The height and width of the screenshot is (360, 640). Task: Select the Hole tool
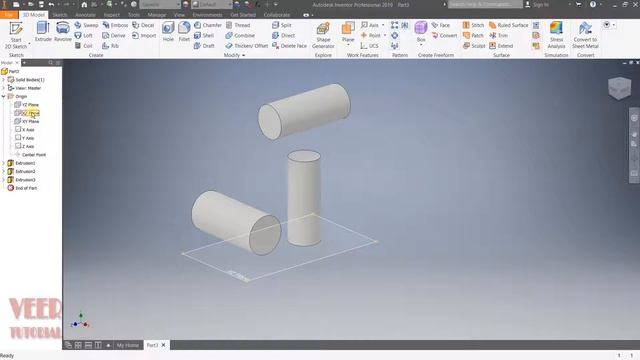168,32
